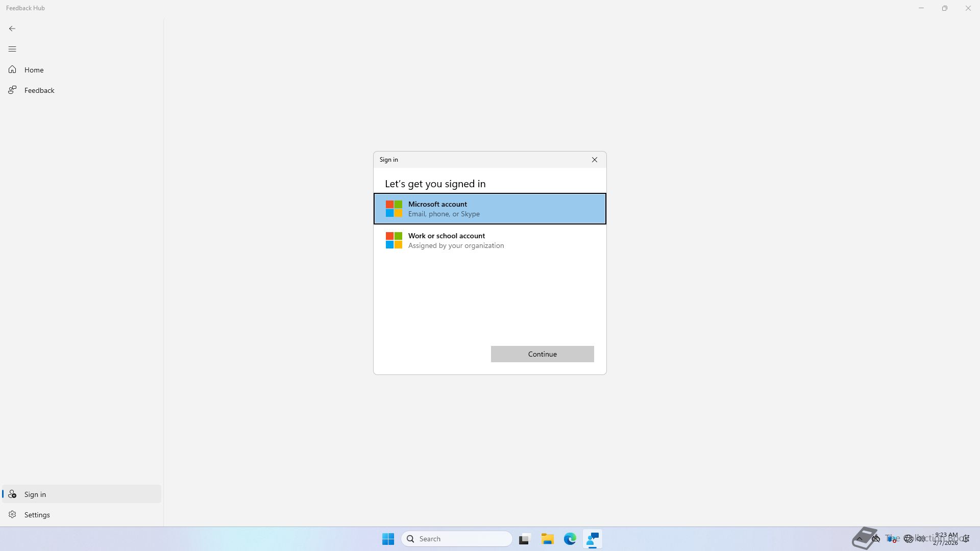Go to the Home page
Screen dimensions: 980x551
click(34, 70)
